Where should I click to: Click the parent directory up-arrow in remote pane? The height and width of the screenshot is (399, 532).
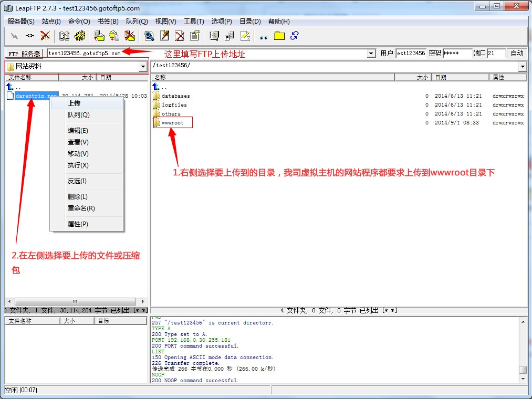(x=156, y=87)
